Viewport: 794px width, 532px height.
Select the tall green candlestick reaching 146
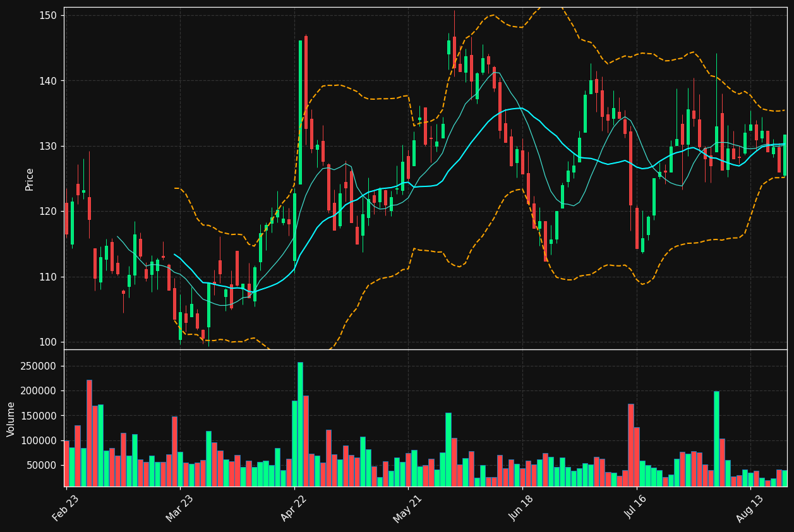pyautogui.click(x=300, y=112)
